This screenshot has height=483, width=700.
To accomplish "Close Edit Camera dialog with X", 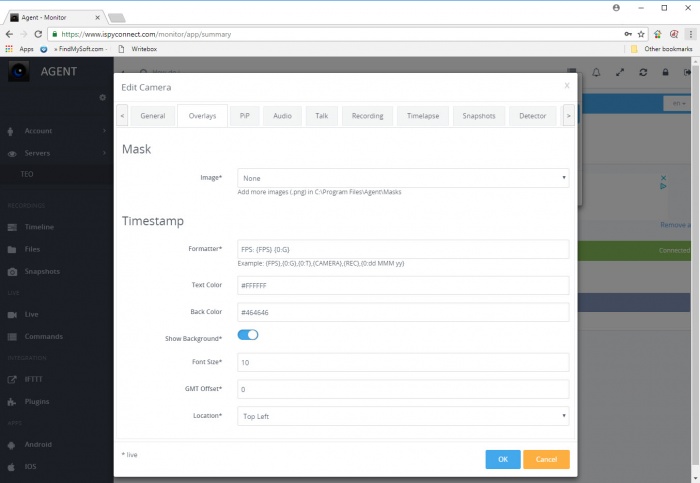I will [567, 85].
